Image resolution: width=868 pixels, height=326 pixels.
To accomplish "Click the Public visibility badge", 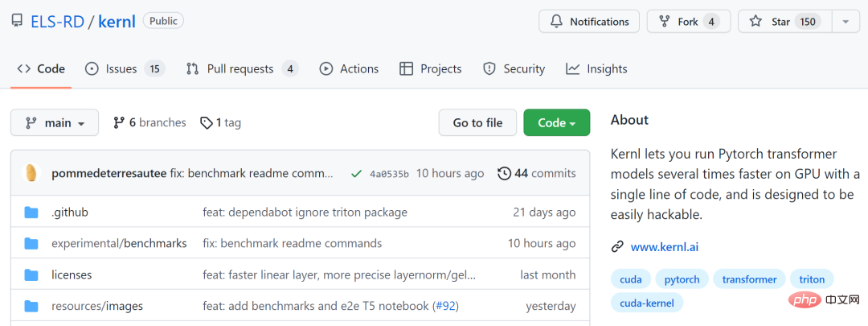I will click(163, 21).
